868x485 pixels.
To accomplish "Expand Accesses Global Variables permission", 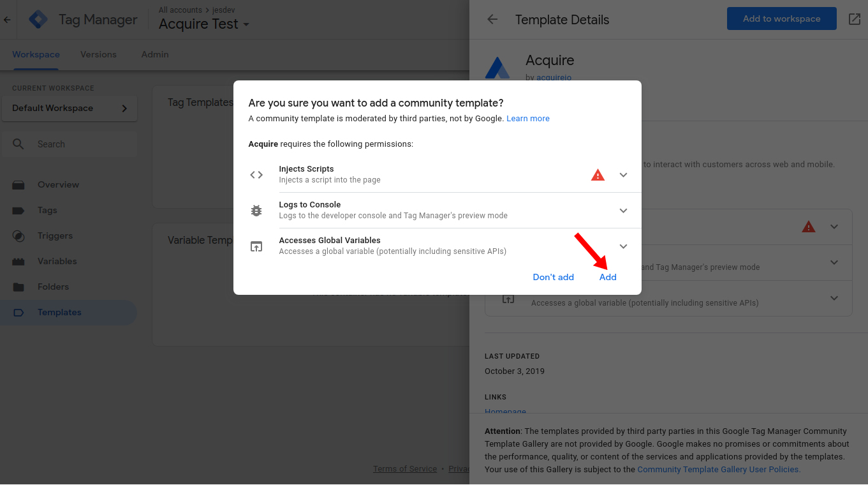I will click(624, 246).
